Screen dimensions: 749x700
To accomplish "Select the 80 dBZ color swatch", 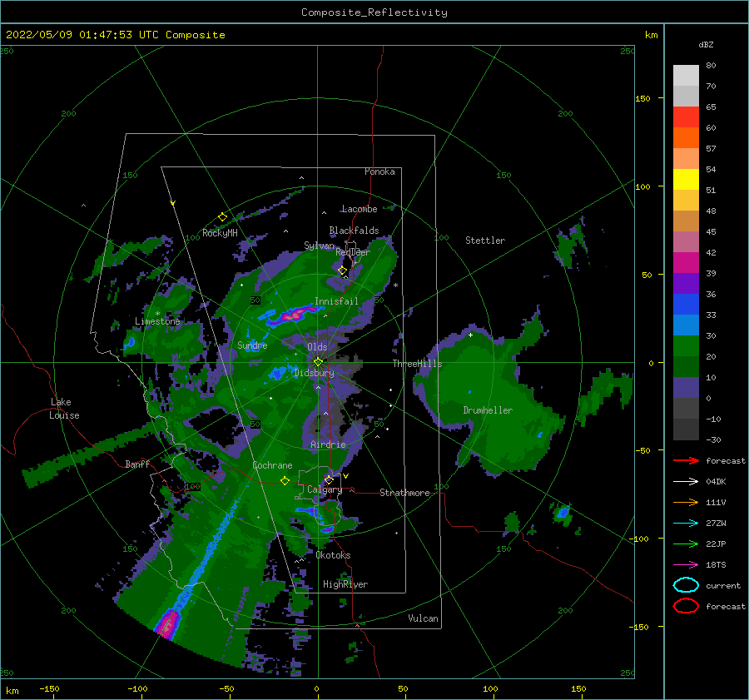I will (686, 75).
